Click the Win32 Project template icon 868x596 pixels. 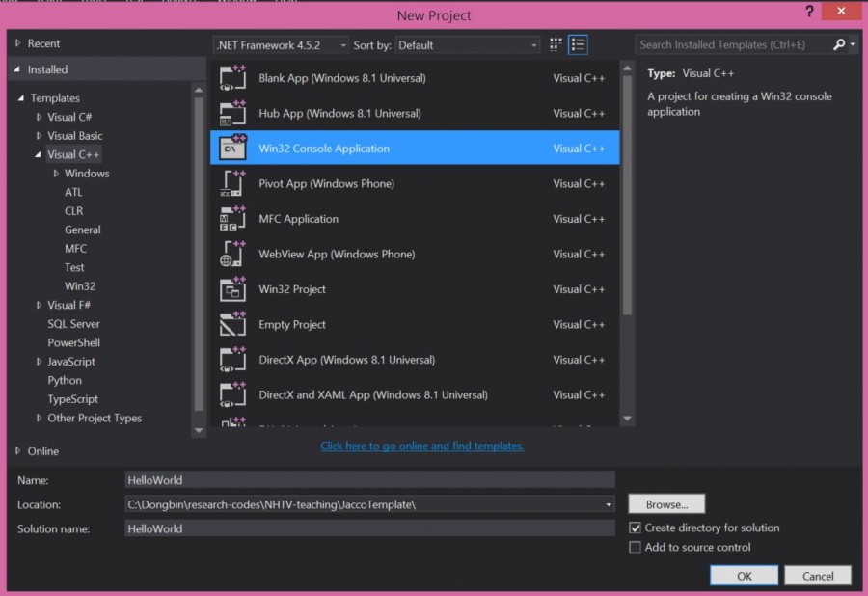(x=232, y=289)
